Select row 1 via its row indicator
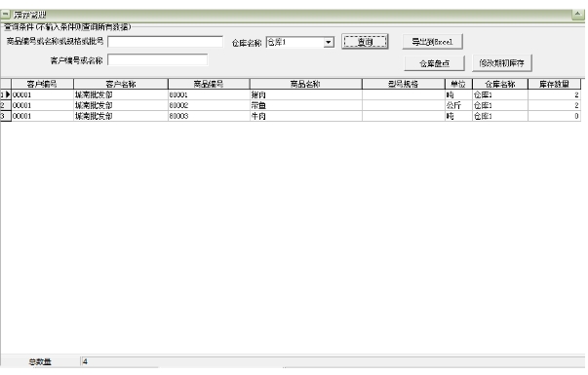The image size is (588, 375). click(6, 94)
